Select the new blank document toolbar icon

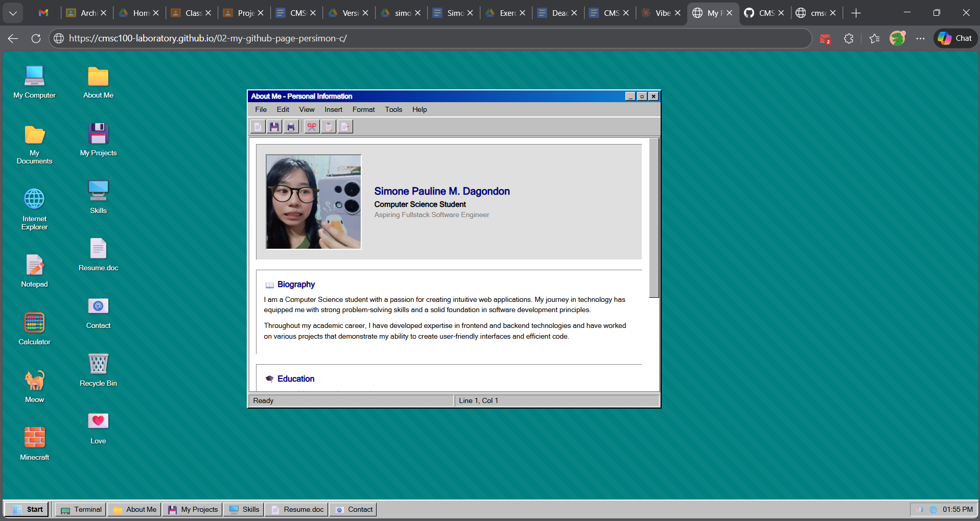[258, 126]
